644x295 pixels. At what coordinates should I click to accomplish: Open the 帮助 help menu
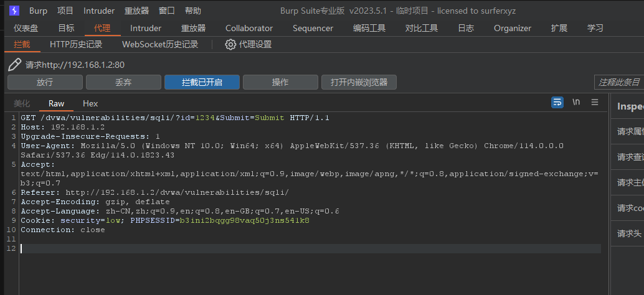[193, 11]
